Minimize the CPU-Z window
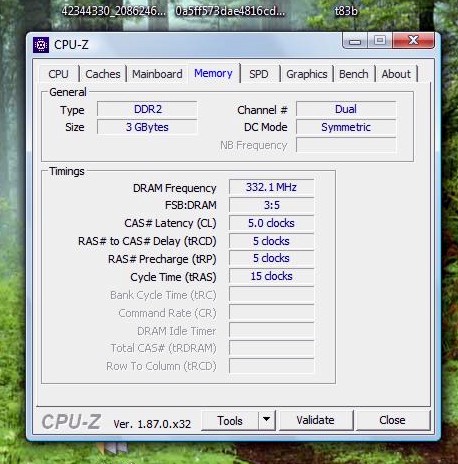 point(355,41)
